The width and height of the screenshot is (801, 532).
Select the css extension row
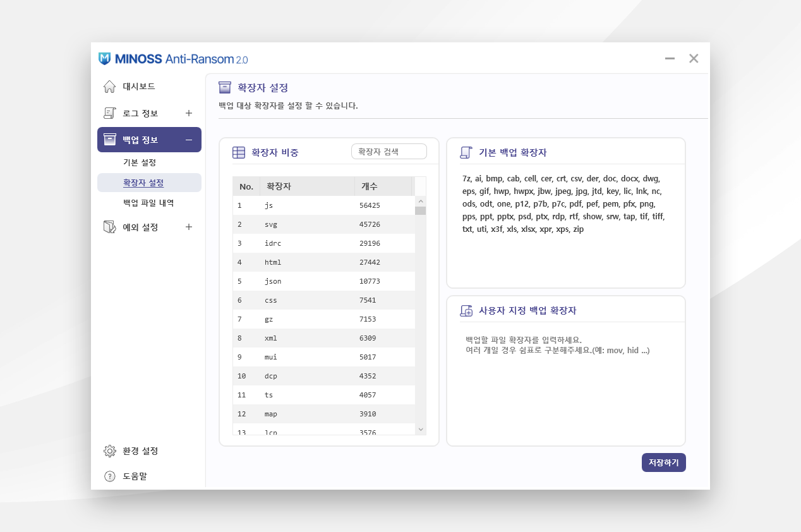click(x=324, y=300)
